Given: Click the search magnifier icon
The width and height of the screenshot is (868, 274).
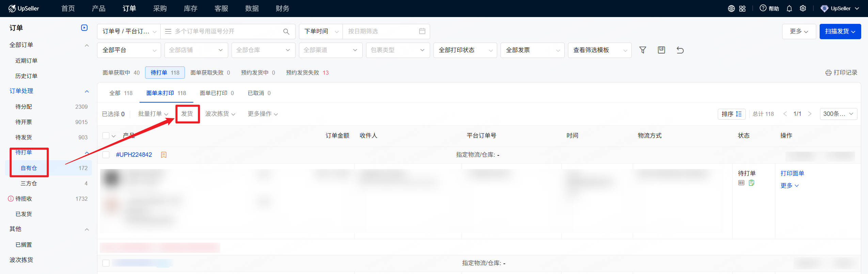Looking at the screenshot, I should coord(286,31).
